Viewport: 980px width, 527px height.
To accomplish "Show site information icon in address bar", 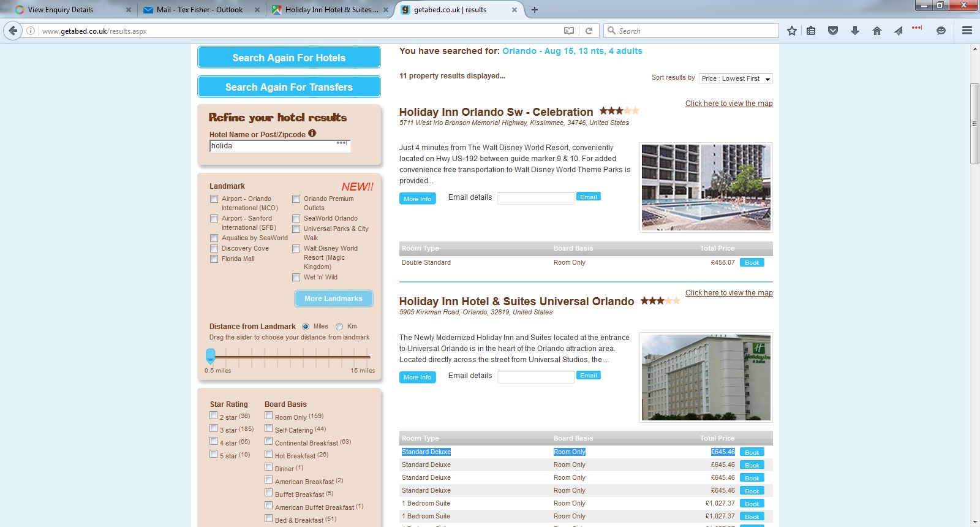I will pyautogui.click(x=30, y=31).
